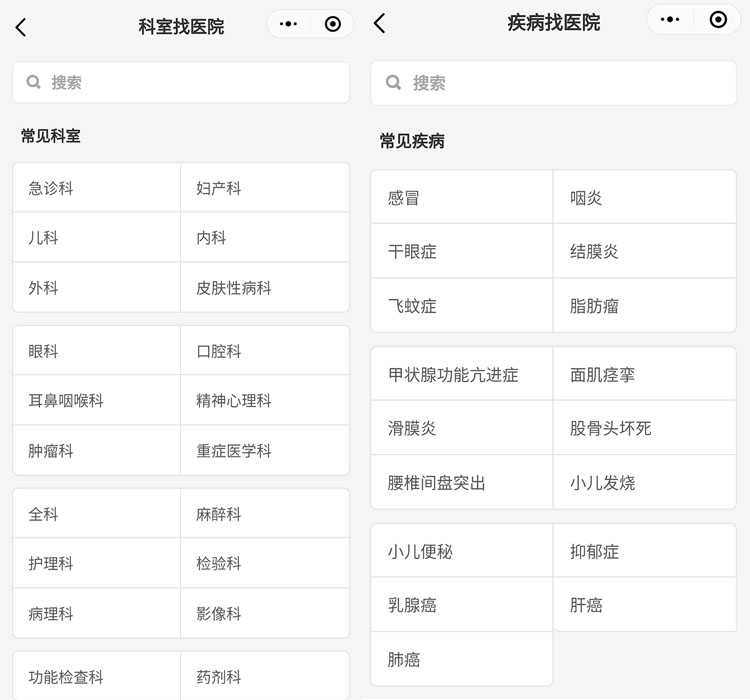Open more options menu on 疾病找医院 page
Image resolution: width=750 pixels, height=700 pixels.
670,20
